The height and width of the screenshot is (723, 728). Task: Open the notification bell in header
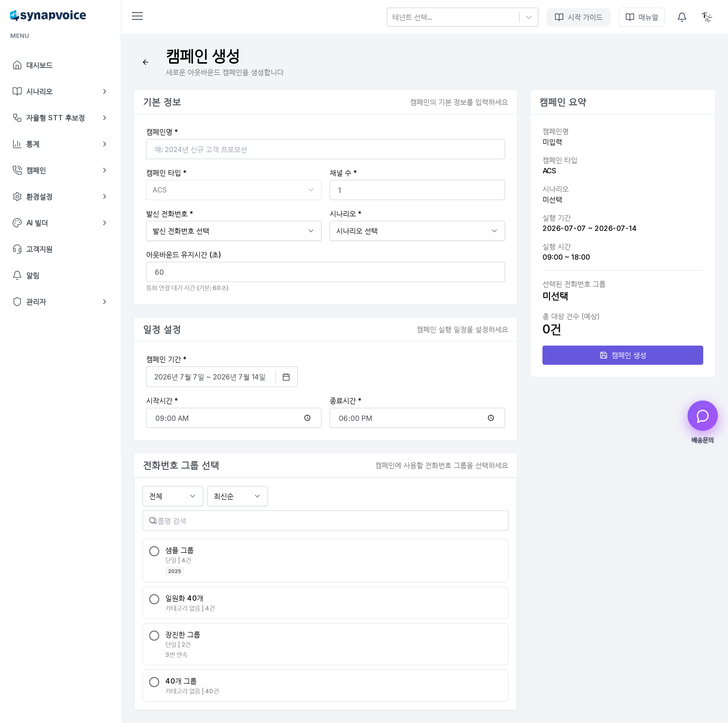point(682,17)
